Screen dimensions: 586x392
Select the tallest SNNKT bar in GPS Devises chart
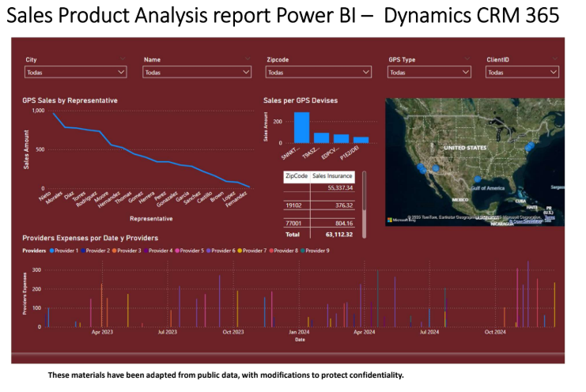click(x=301, y=126)
